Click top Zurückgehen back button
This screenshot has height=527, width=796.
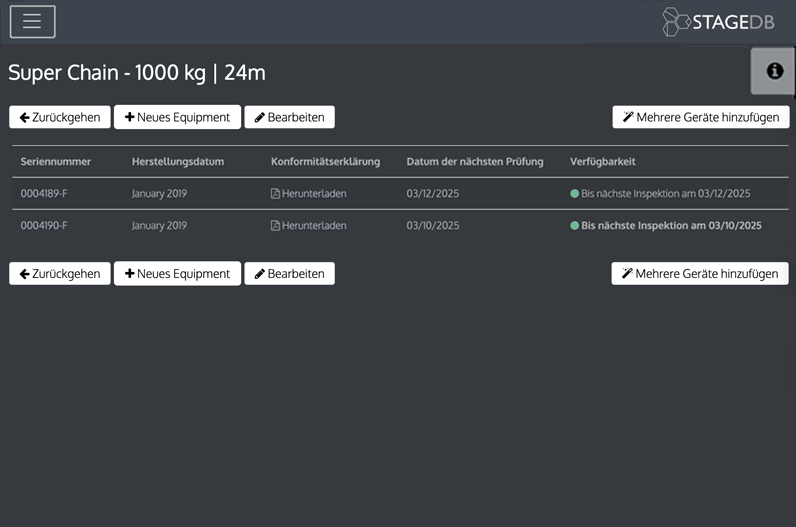[60, 117]
